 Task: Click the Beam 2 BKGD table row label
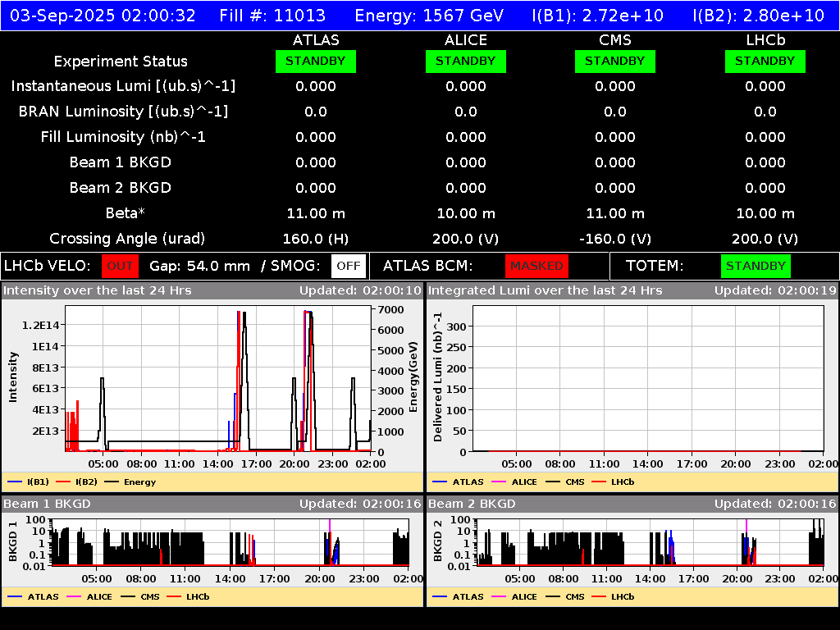[121, 188]
